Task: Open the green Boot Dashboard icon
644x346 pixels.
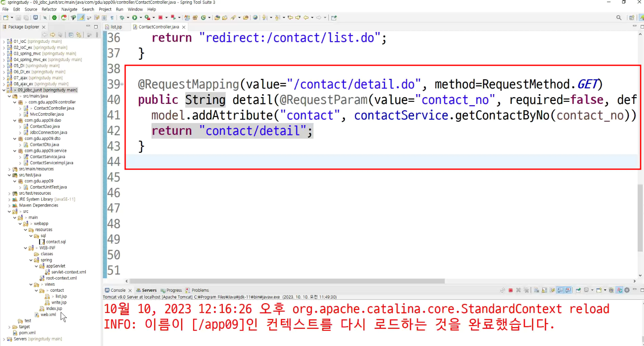Action: pyautogui.click(x=54, y=17)
